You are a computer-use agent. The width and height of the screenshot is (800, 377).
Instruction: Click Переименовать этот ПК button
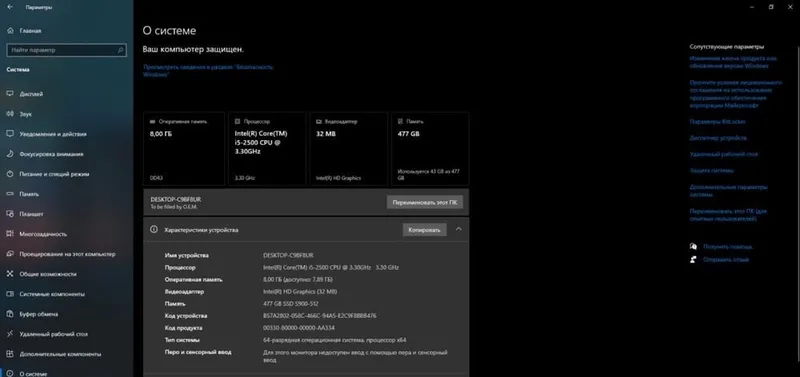tap(424, 202)
